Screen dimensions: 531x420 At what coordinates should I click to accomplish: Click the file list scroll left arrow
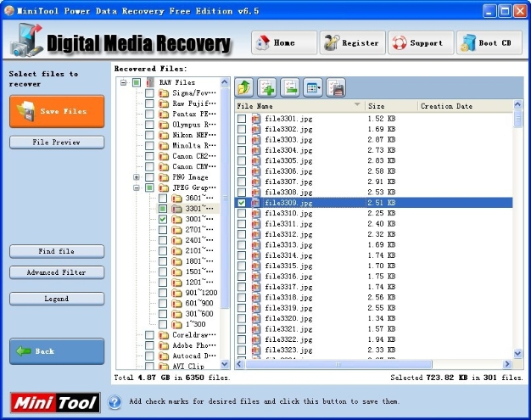239,364
